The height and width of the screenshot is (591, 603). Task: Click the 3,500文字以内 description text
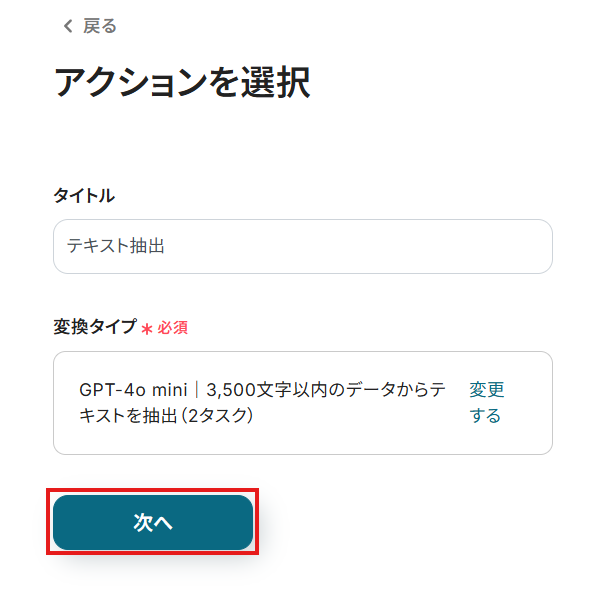262,390
